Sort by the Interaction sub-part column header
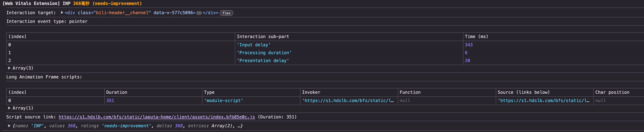The width and height of the screenshot is (644, 132). click(263, 37)
